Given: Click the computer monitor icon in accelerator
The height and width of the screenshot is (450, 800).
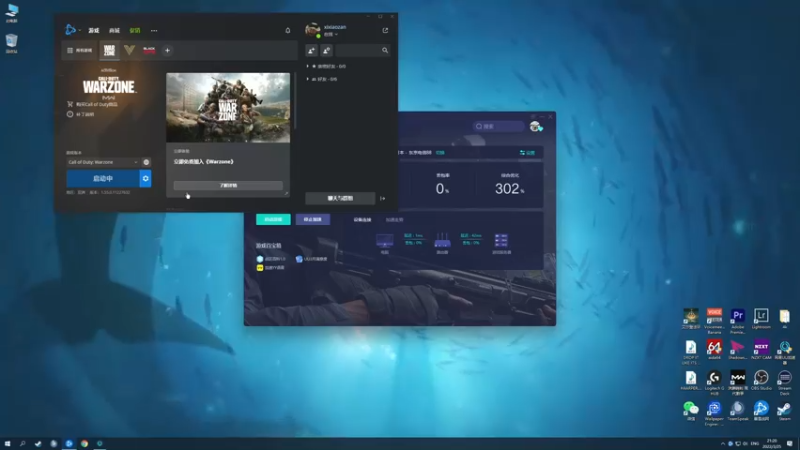Looking at the screenshot, I should pyautogui.click(x=385, y=241).
